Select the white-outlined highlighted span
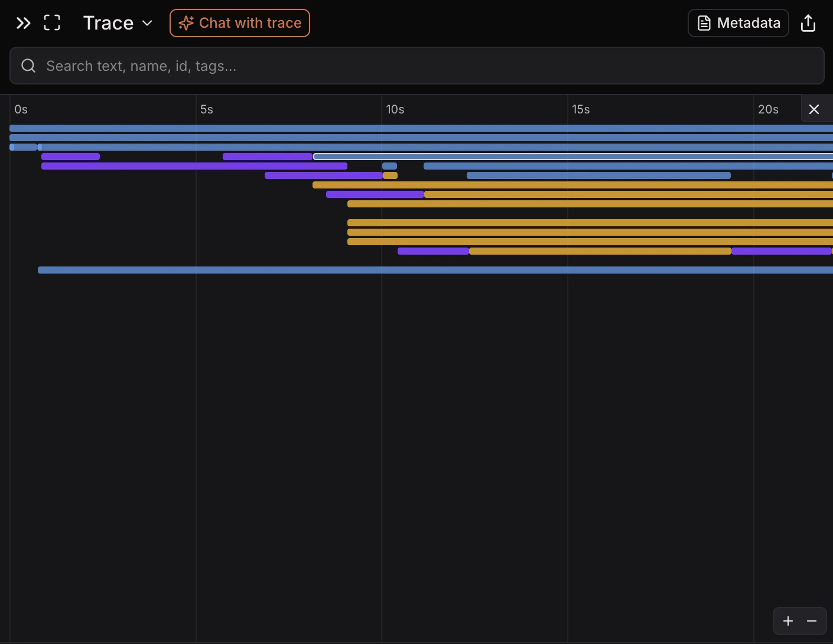This screenshot has width=833, height=644. pyautogui.click(x=532, y=157)
